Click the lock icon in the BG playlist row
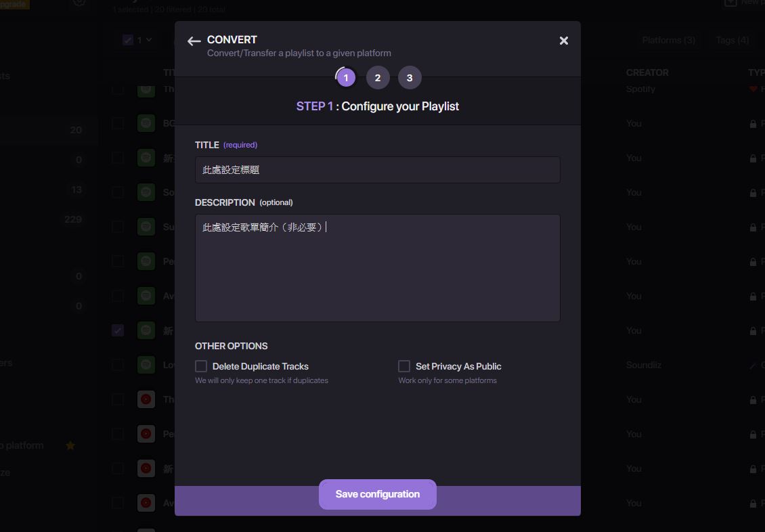765x532 pixels. click(x=753, y=124)
